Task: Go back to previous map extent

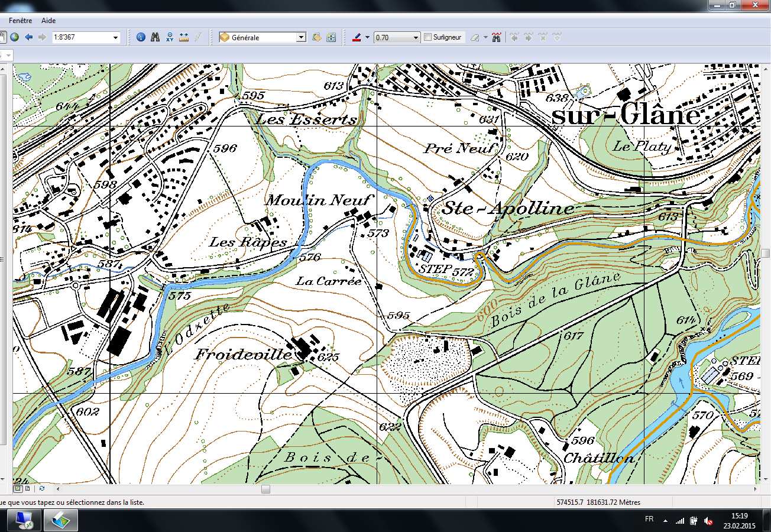Action: tap(28, 37)
